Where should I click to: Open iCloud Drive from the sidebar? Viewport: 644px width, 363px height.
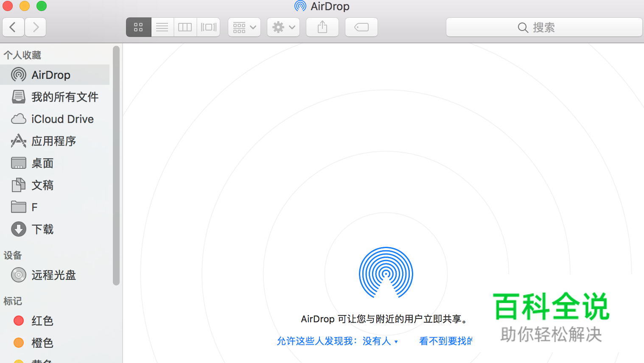tap(62, 119)
